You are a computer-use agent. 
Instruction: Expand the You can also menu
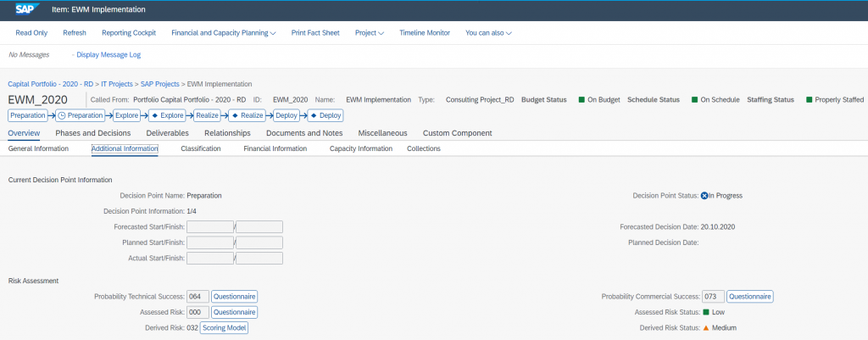pyautogui.click(x=488, y=33)
